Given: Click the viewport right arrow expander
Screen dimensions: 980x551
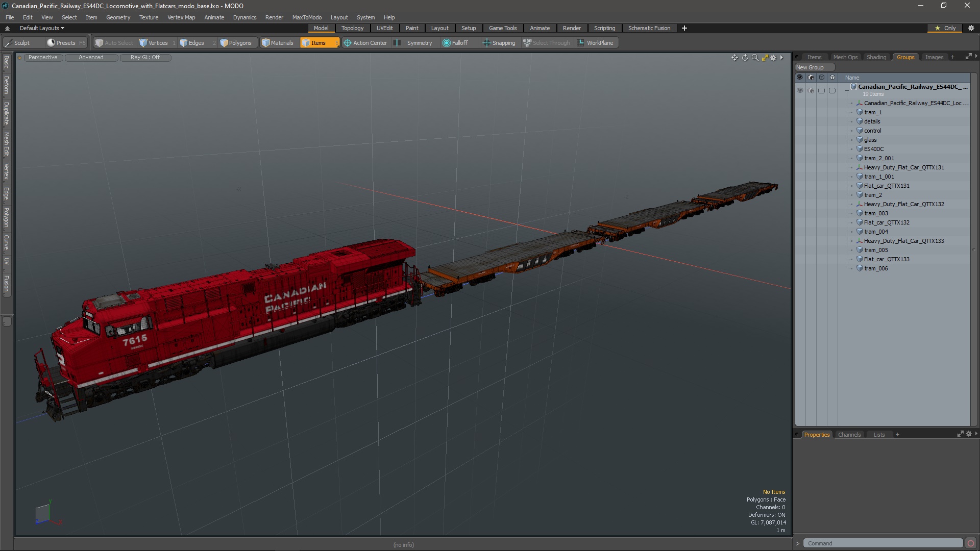Looking at the screenshot, I should pos(781,58).
